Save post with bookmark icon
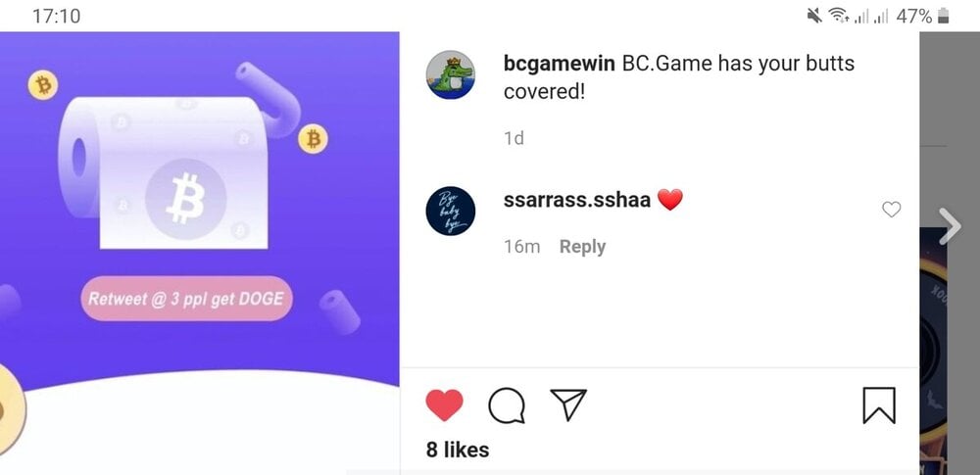Image resolution: width=980 pixels, height=475 pixels. 879,405
